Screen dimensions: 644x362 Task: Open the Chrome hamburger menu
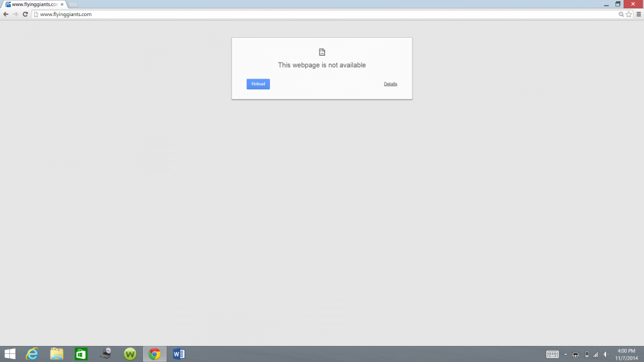pos(638,14)
